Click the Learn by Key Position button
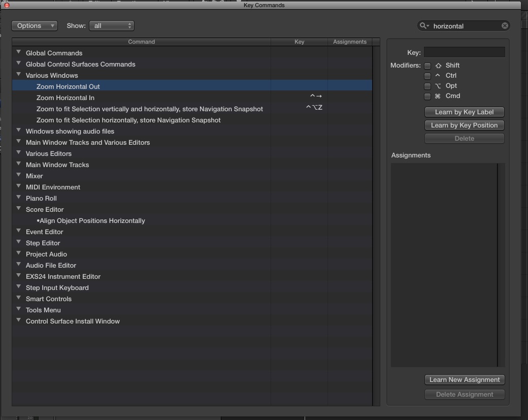Screen dimensions: 528x420 pyautogui.click(x=464, y=125)
